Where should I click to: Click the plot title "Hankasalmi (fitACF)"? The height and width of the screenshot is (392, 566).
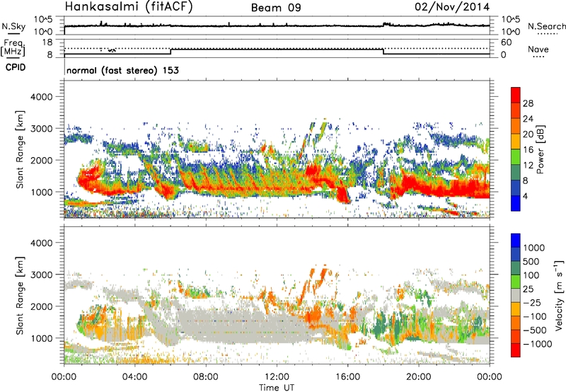point(129,7)
